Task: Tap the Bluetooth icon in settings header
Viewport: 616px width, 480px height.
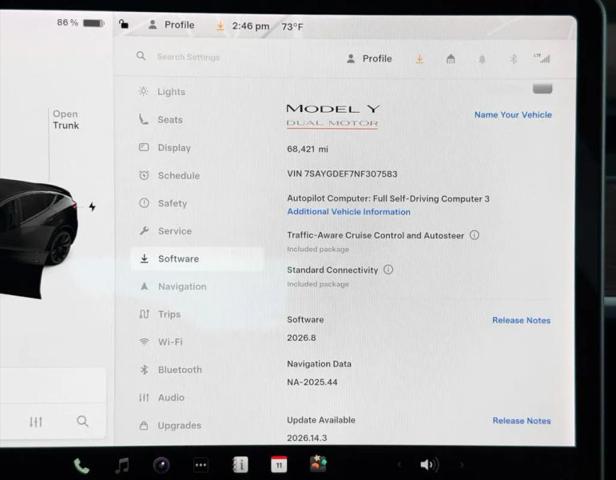Action: pyautogui.click(x=513, y=59)
